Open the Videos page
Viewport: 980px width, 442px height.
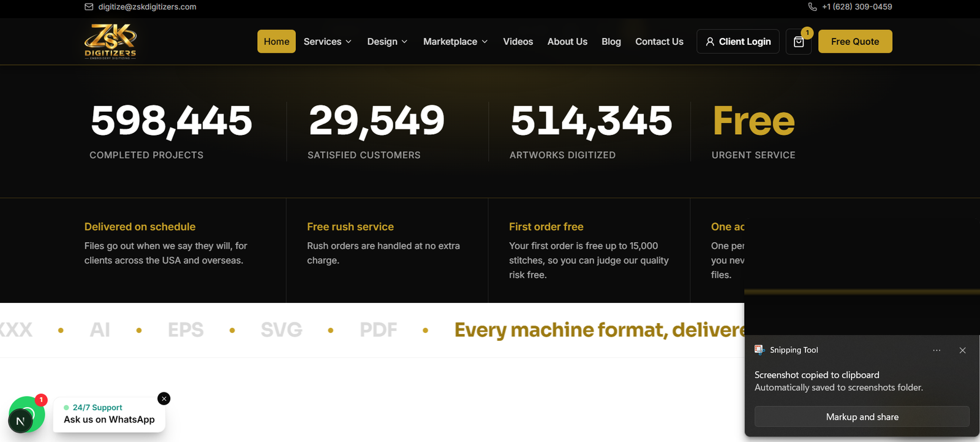click(x=518, y=42)
